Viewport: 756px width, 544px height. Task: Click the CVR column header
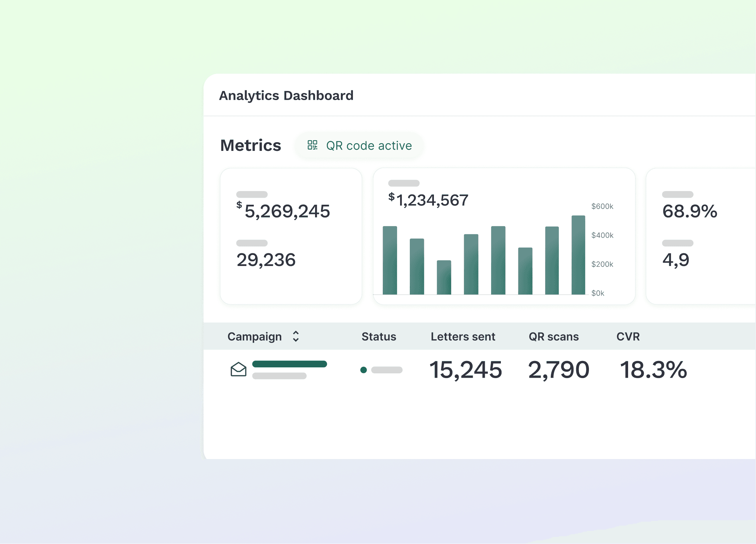[628, 337]
